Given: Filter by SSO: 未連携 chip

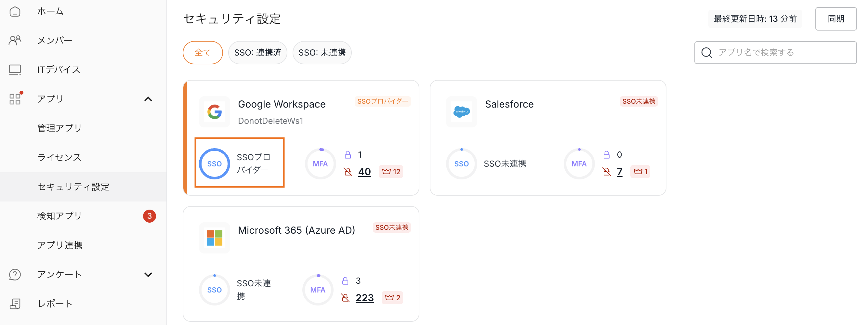Looking at the screenshot, I should [322, 53].
